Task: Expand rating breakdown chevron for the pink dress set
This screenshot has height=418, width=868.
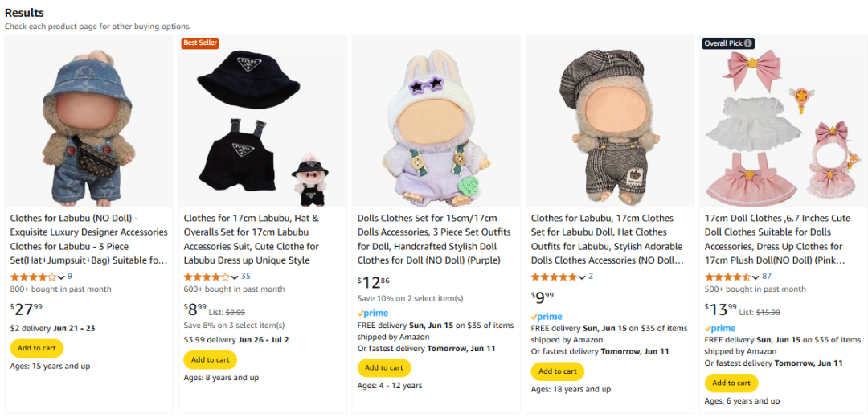Action: click(x=756, y=277)
